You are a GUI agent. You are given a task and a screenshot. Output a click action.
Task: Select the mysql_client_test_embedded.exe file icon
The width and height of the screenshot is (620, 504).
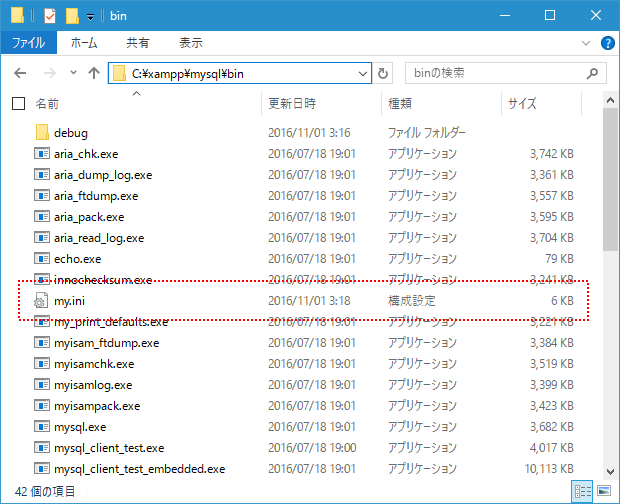[42, 468]
